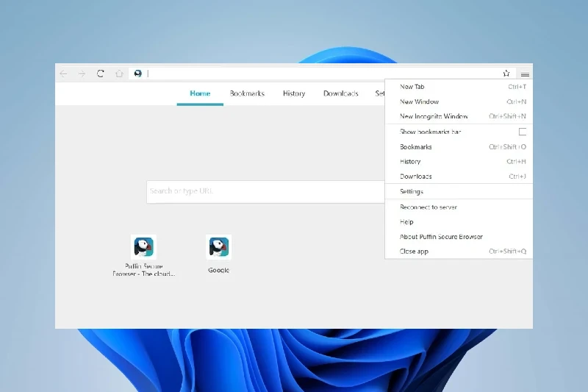Reload the page with refresh icon

click(x=101, y=74)
